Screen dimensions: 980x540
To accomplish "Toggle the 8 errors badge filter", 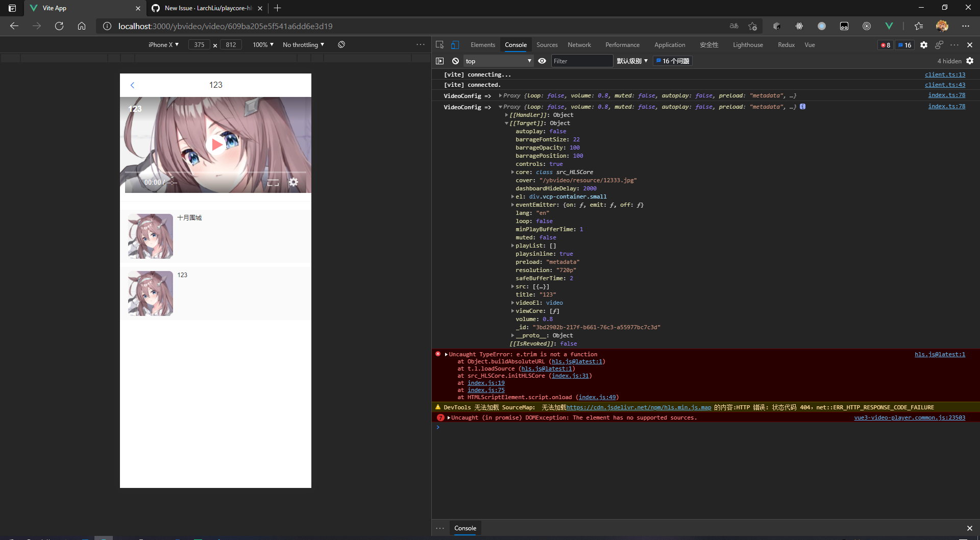I will [885, 45].
